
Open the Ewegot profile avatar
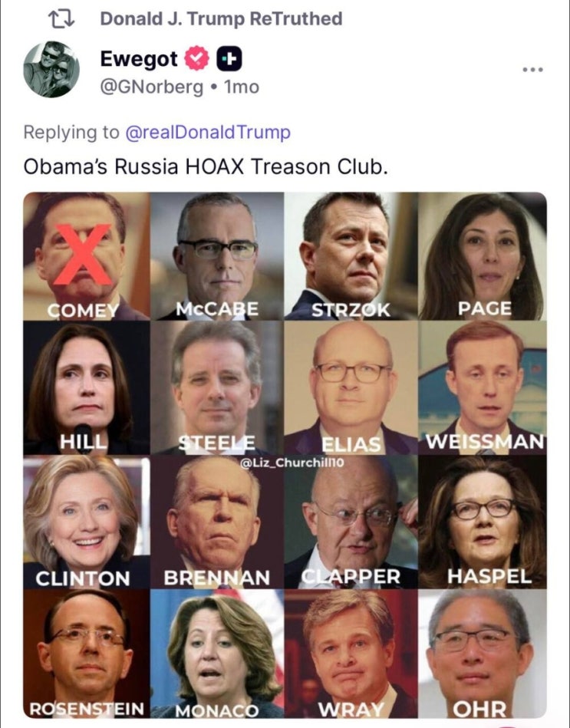[x=51, y=69]
